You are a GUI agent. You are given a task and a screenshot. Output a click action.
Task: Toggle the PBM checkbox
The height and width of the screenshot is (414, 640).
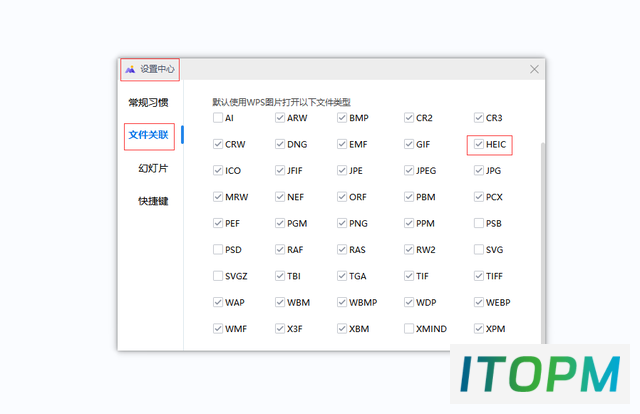coord(409,197)
